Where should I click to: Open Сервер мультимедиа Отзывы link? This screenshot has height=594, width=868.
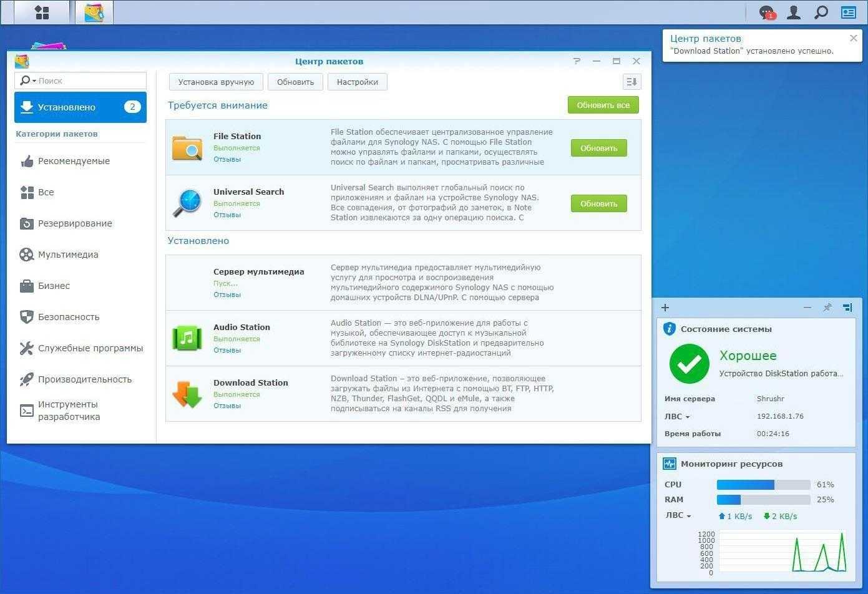coord(227,295)
